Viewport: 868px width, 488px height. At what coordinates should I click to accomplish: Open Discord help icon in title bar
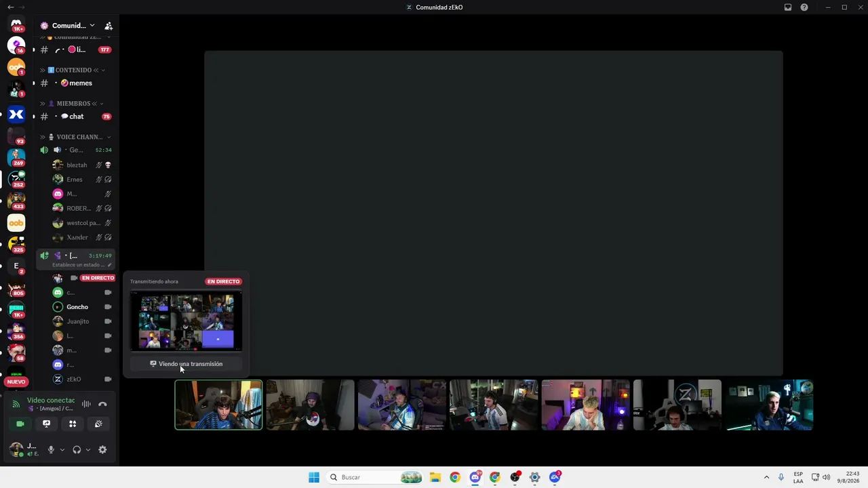coord(804,7)
